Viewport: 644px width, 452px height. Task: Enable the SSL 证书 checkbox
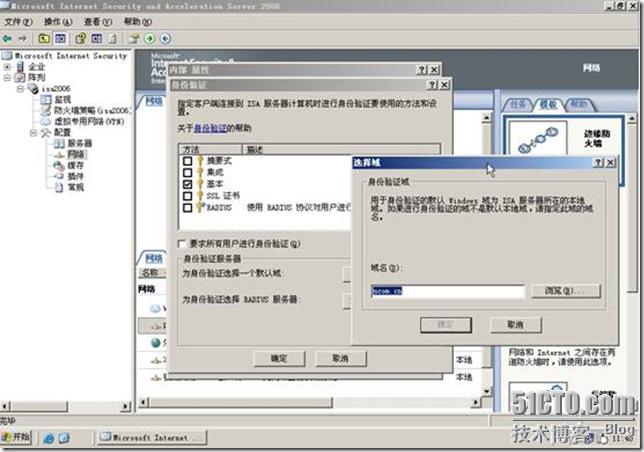(x=188, y=196)
